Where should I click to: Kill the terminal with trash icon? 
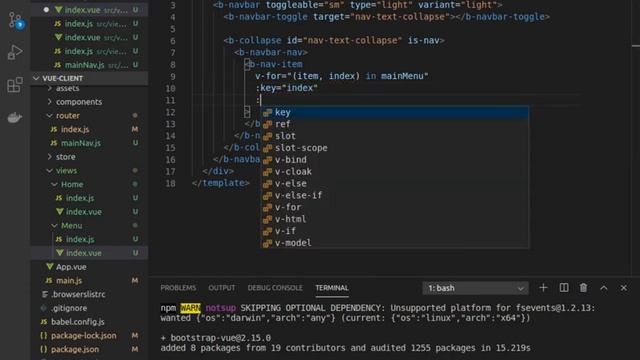click(583, 288)
